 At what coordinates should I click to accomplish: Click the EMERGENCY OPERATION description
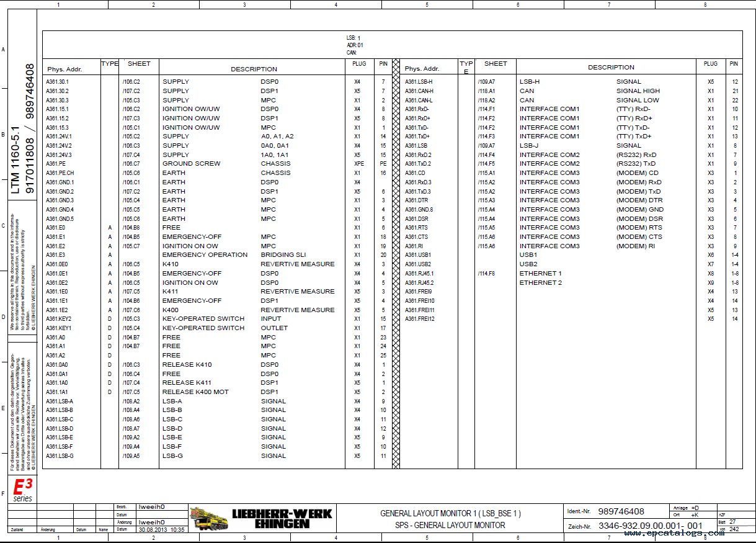click(x=205, y=255)
